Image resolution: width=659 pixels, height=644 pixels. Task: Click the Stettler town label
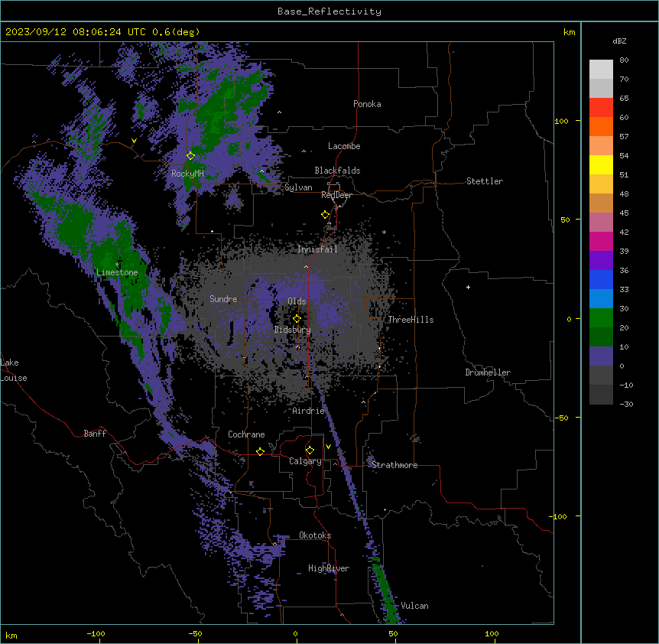(x=485, y=181)
